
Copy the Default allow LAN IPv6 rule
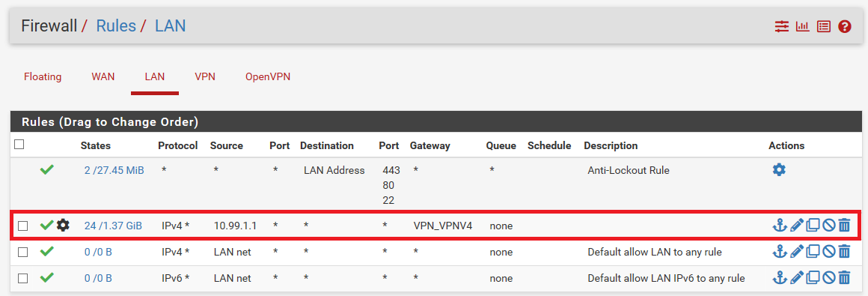tap(813, 278)
